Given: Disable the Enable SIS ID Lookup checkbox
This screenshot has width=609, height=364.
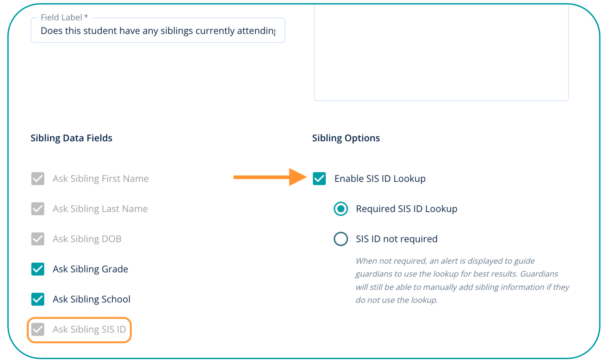Looking at the screenshot, I should click(x=319, y=179).
